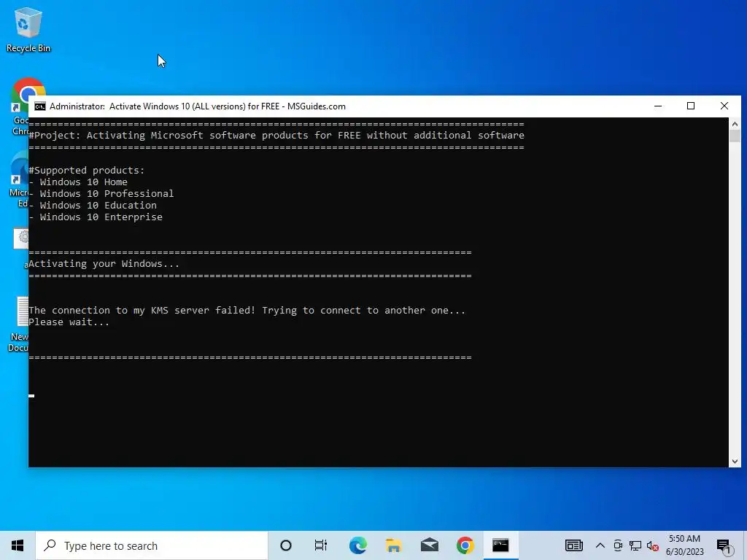Close the Administrator console window
The image size is (747, 560).
point(724,106)
